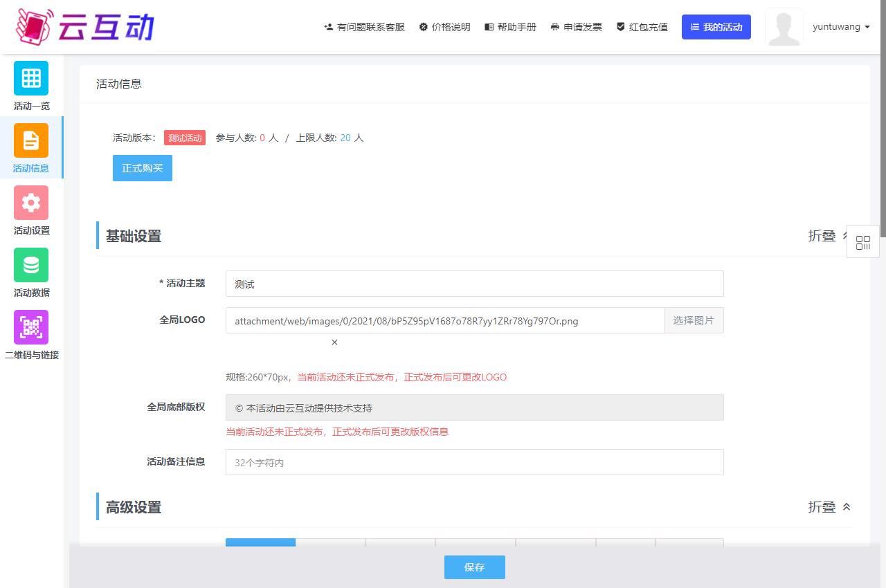Click the 我的活动 button

(x=716, y=27)
